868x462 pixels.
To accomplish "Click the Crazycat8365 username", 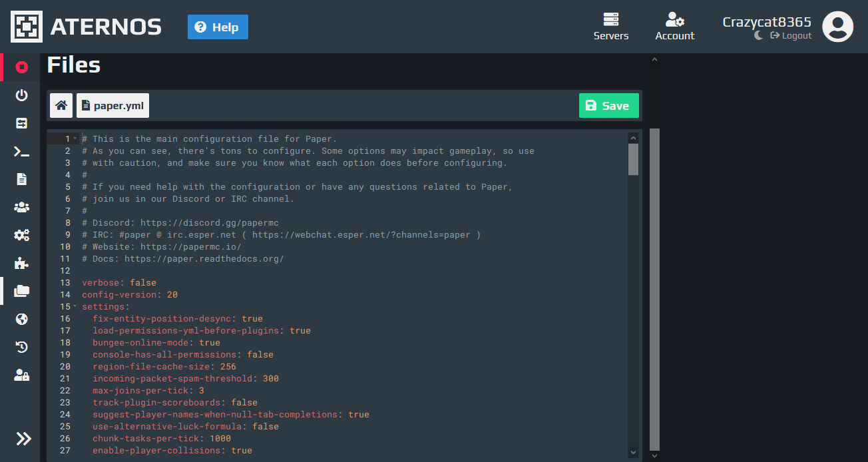I will (x=767, y=21).
